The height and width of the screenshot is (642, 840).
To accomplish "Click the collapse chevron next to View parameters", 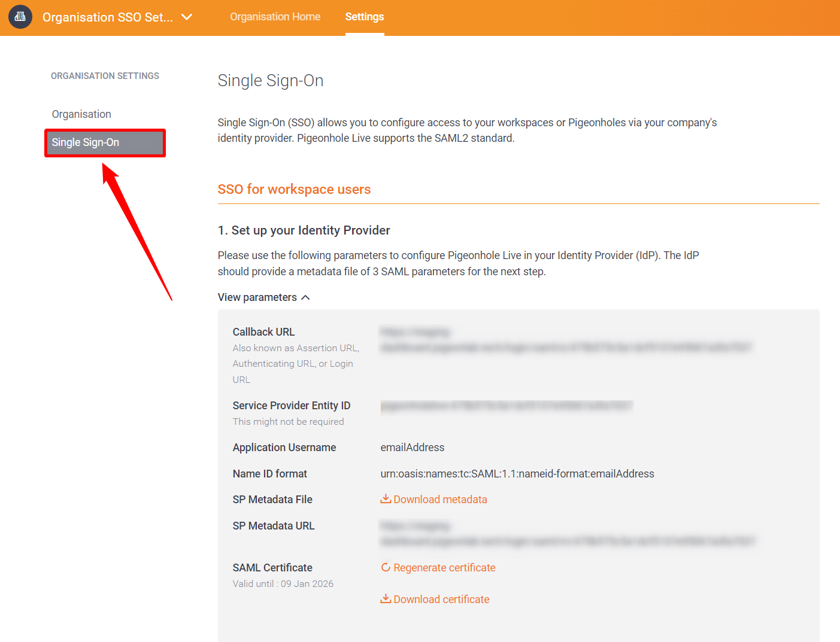I will 306,297.
